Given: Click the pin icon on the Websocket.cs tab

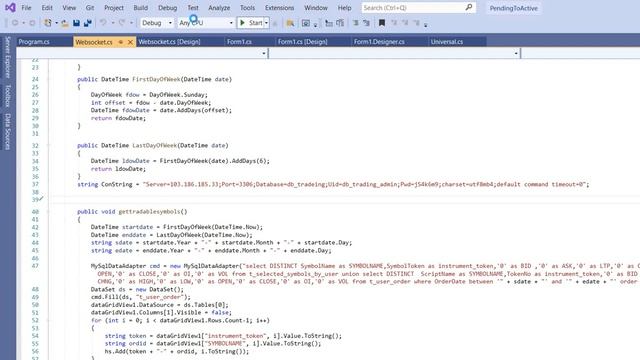Looking at the screenshot, I should (x=121, y=42).
